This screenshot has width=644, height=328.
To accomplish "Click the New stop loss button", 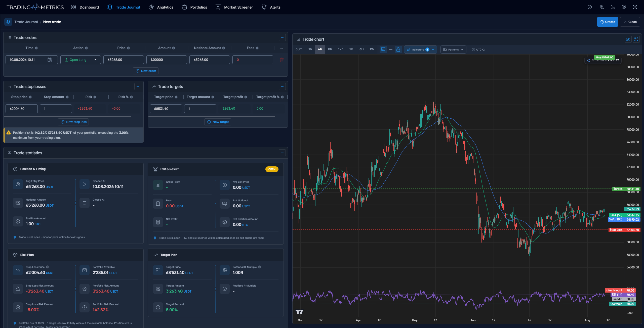I will click(73, 122).
